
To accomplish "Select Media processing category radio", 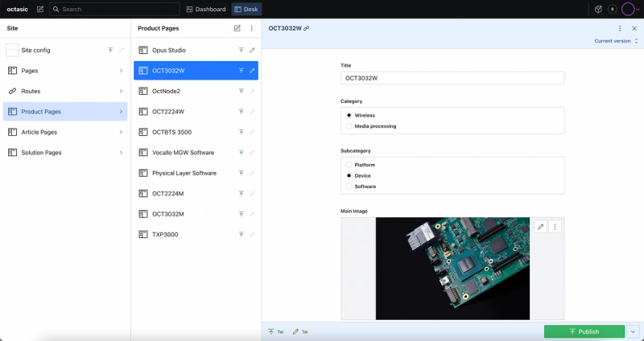I will (x=349, y=126).
